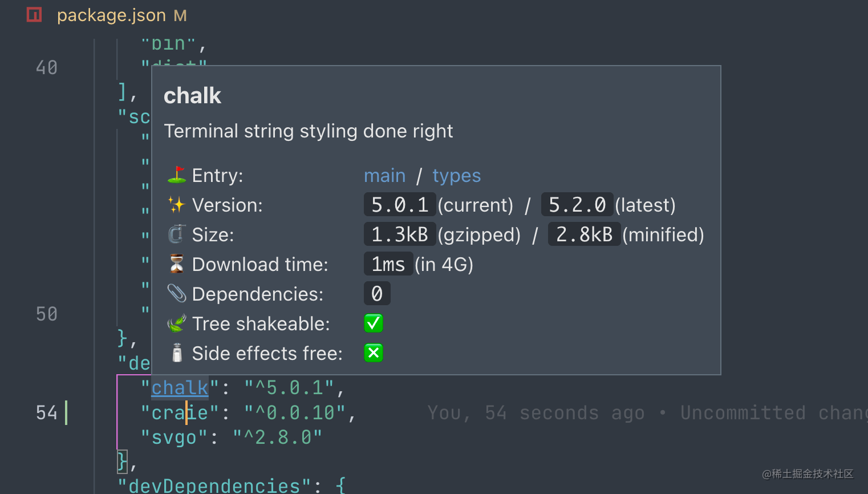Click the red package.json file icon
This screenshot has width=868, height=494.
coord(34,14)
